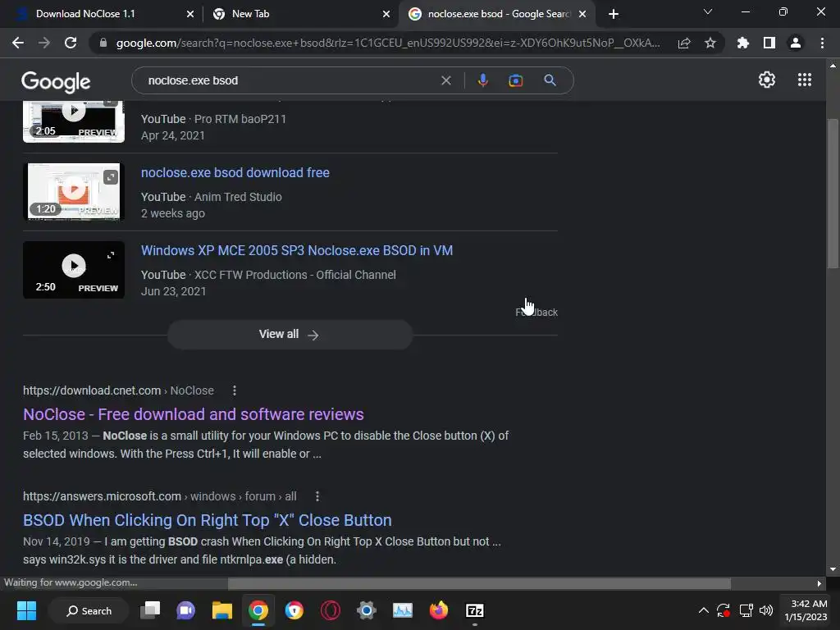Screen dimensions: 840x630
Task: Close the New Tab tab
Action: coord(386,15)
